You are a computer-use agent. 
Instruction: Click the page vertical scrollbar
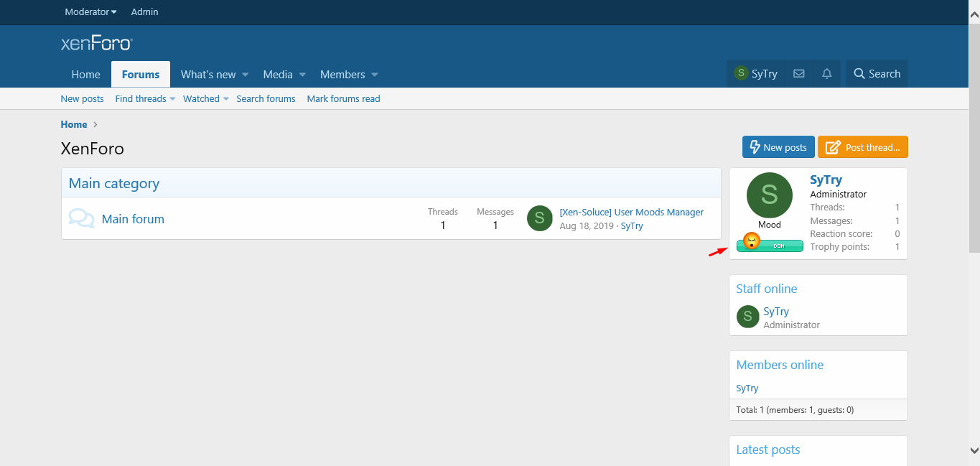point(974,144)
